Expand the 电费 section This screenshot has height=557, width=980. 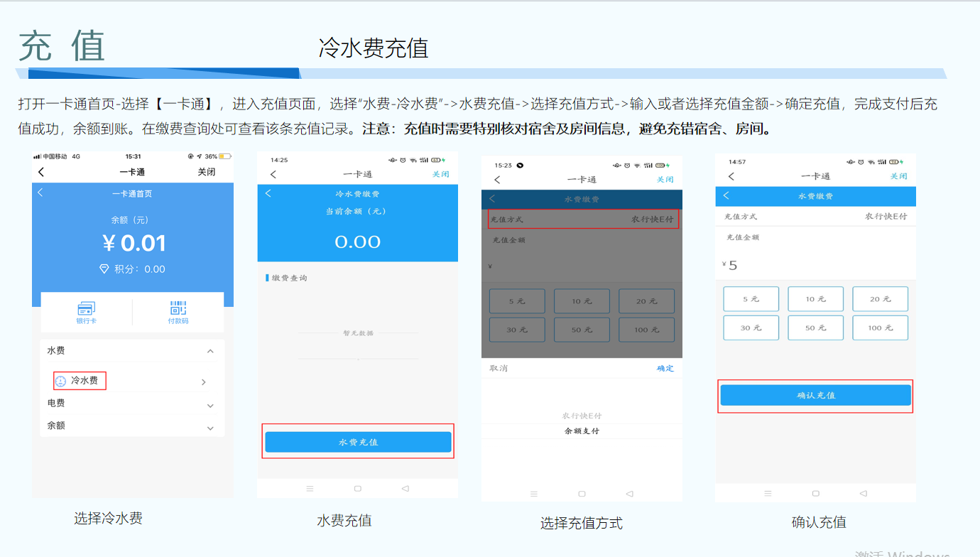pyautogui.click(x=210, y=405)
